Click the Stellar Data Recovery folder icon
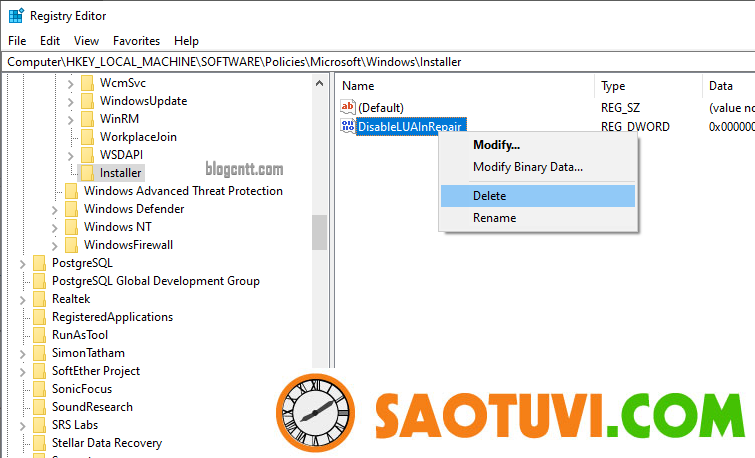The width and height of the screenshot is (755, 458). [x=39, y=443]
